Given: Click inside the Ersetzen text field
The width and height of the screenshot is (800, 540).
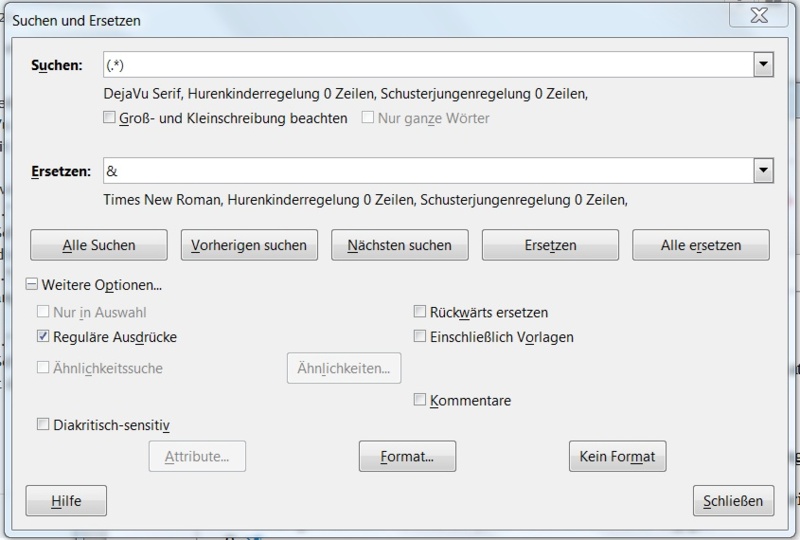Looking at the screenshot, I should (428, 171).
